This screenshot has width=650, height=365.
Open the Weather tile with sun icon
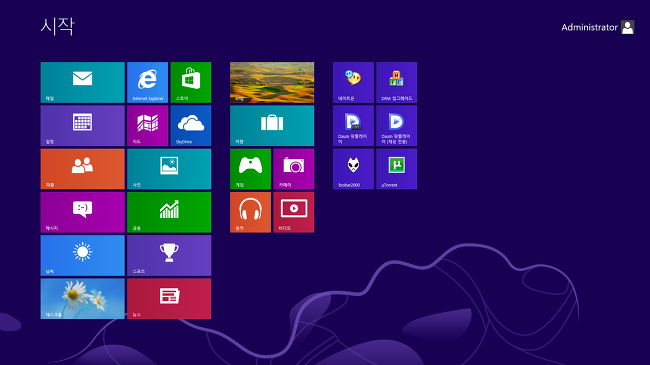82,256
